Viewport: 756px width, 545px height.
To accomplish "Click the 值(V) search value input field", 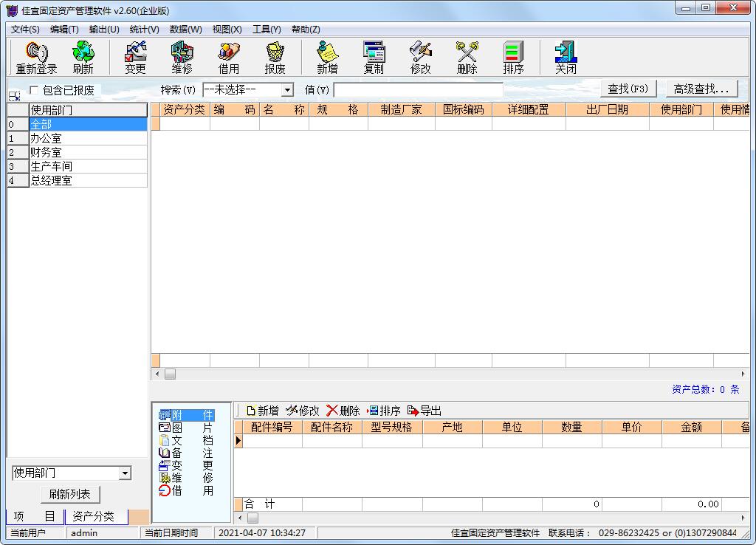I will (x=418, y=90).
